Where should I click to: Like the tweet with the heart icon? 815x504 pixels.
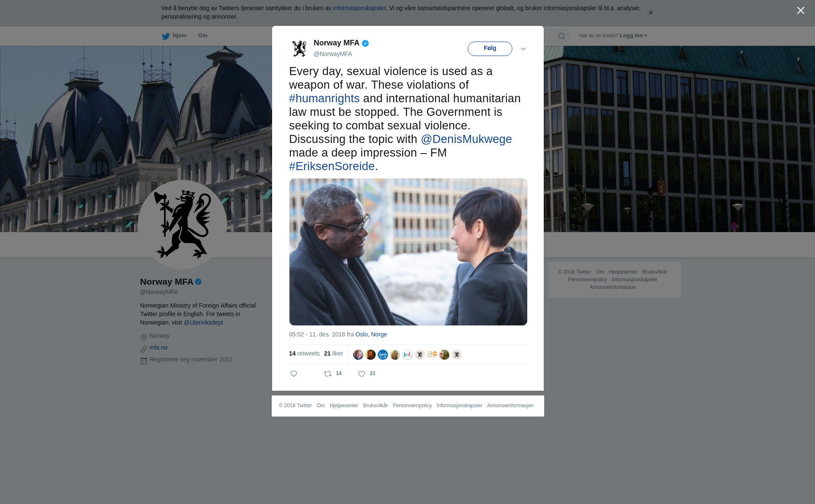[362, 374]
